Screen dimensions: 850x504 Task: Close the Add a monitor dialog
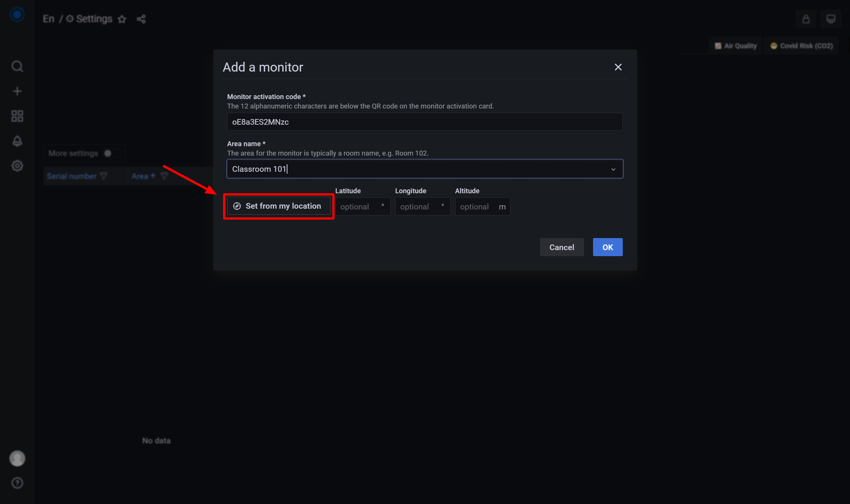coord(618,67)
